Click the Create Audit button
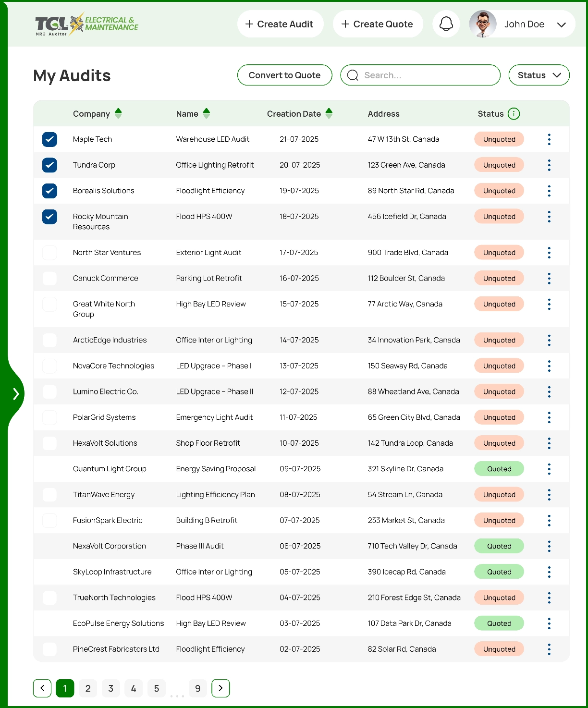Screen dimensions: 588x708 [281, 24]
